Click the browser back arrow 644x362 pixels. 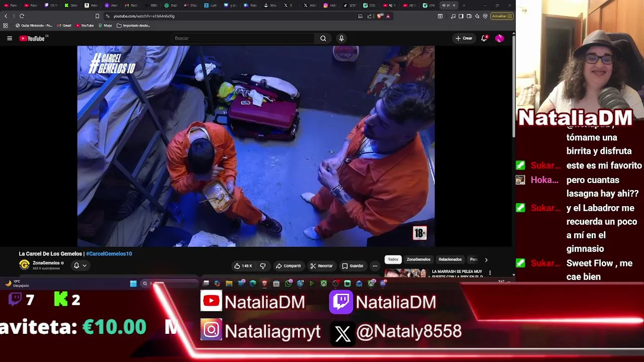6,16
